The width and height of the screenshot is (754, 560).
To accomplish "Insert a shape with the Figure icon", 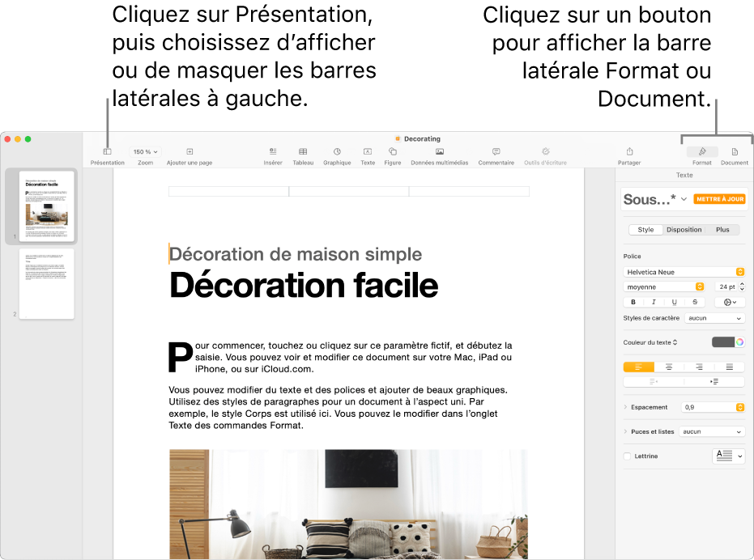I will pyautogui.click(x=392, y=151).
